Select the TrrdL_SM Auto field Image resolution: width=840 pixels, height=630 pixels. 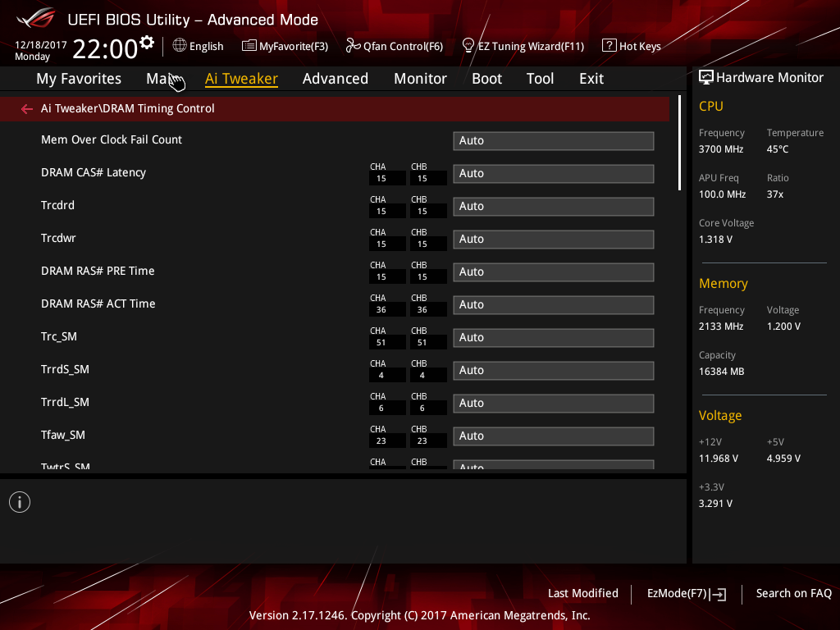pyautogui.click(x=554, y=404)
